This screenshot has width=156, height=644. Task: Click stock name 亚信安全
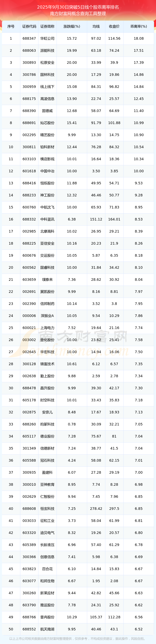[x=47, y=243]
